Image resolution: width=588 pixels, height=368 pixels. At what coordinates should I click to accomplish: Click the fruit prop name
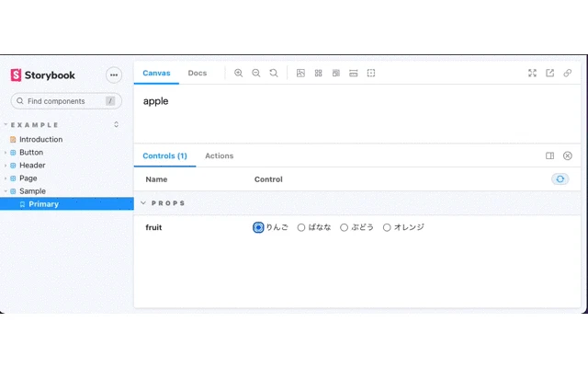point(153,227)
